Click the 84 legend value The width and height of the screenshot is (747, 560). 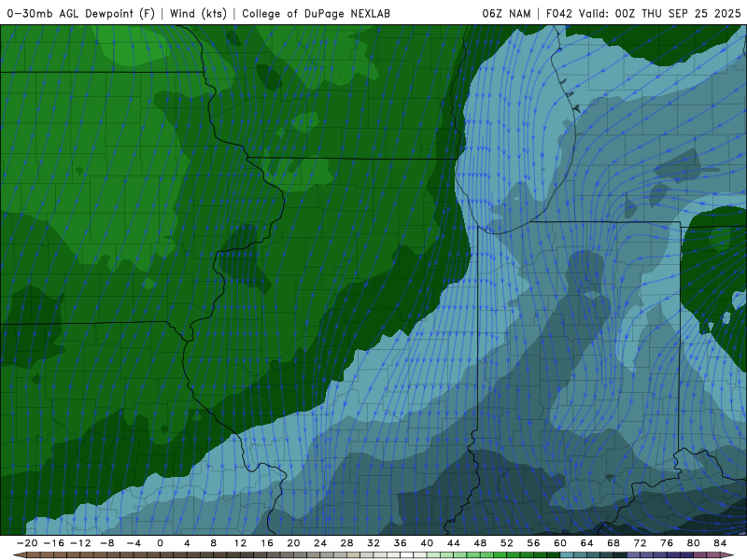720,543
